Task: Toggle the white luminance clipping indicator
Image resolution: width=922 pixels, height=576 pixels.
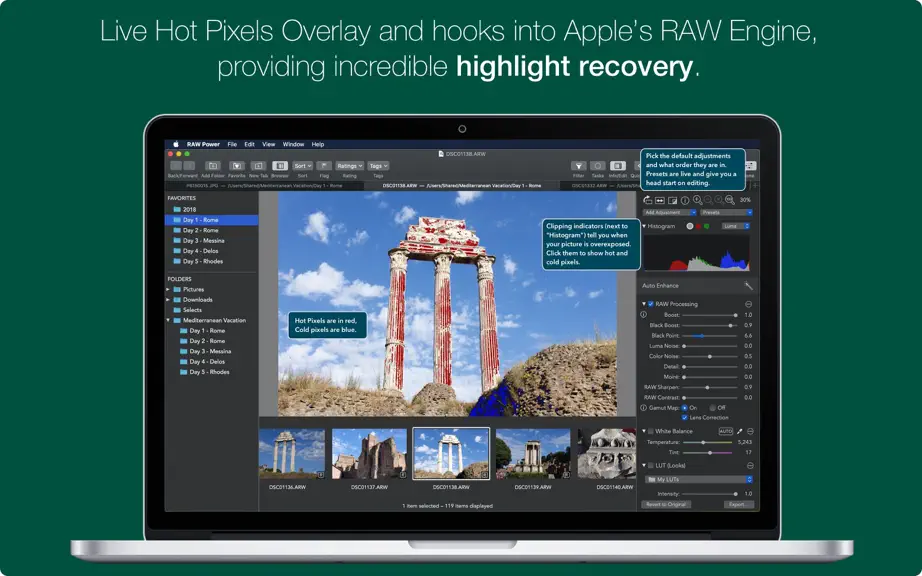Action: tap(690, 226)
